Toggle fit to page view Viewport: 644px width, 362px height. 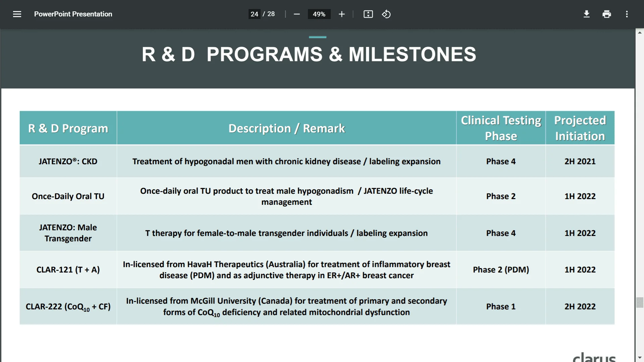coord(368,14)
